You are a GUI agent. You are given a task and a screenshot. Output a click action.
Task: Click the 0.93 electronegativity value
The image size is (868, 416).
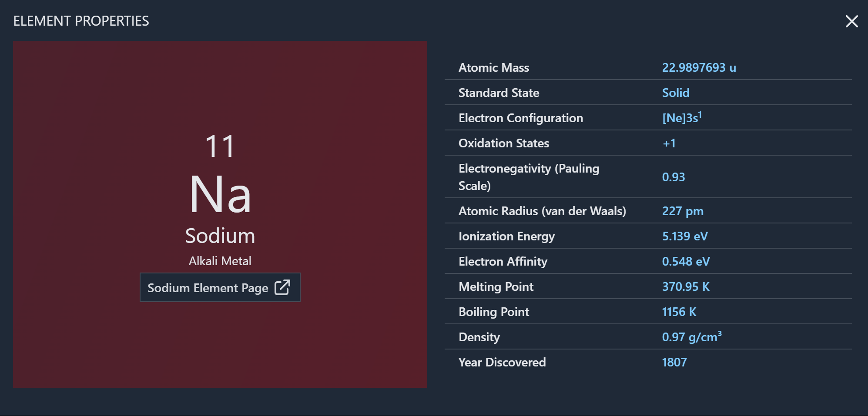673,177
